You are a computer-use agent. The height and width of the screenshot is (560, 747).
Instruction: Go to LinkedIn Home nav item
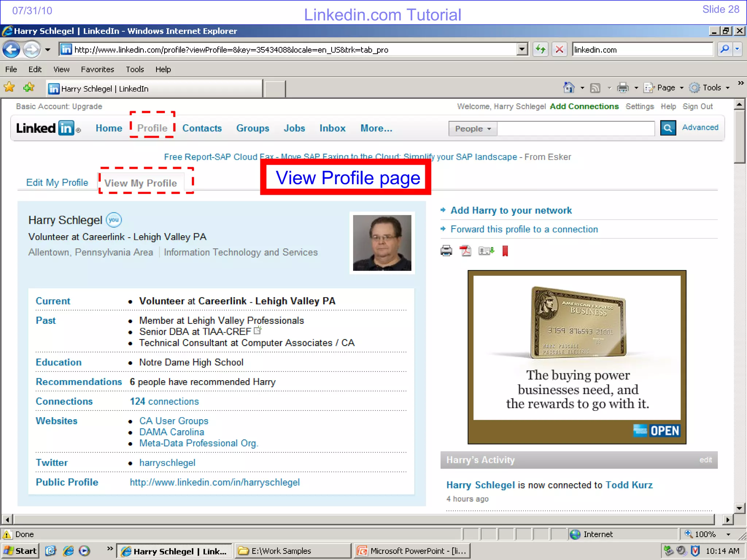coord(109,128)
